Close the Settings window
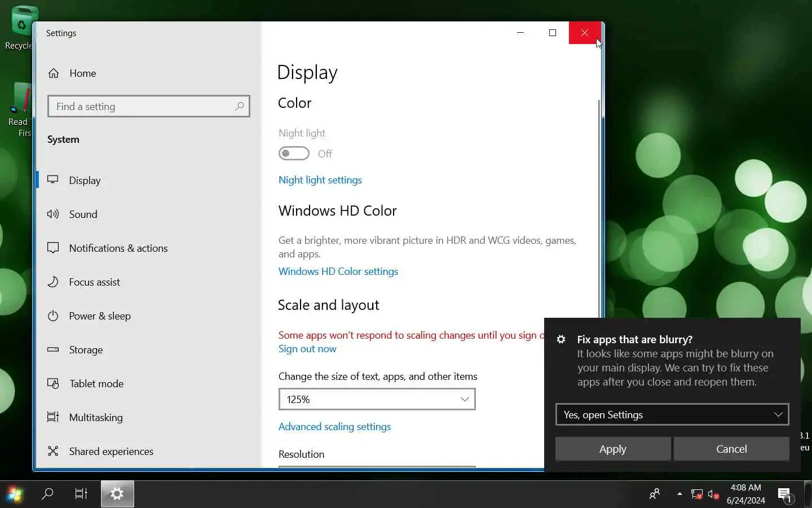The height and width of the screenshot is (508, 812). tap(585, 33)
